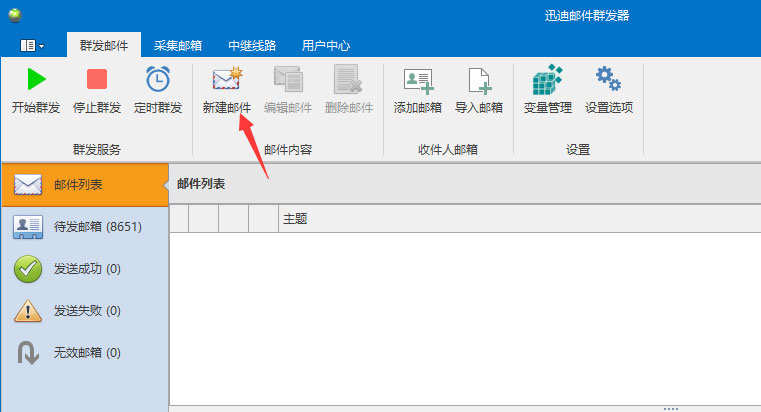This screenshot has width=761, height=412.
Task: Select 邮件列表 in the sidebar
Action: click(x=85, y=185)
